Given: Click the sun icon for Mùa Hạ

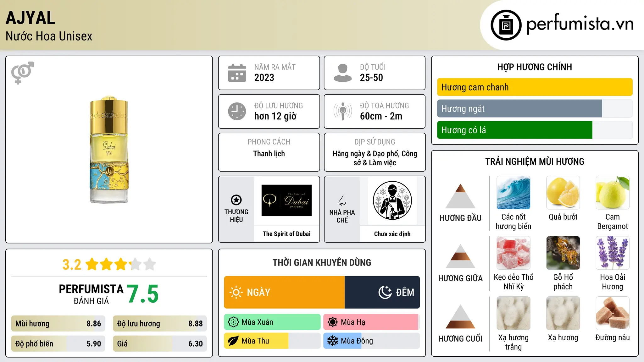Looking at the screenshot, I should click(333, 322).
